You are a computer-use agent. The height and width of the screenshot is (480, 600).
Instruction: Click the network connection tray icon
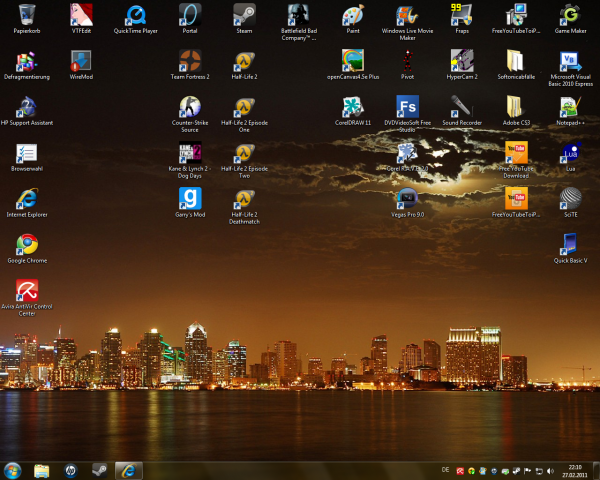(x=539, y=471)
